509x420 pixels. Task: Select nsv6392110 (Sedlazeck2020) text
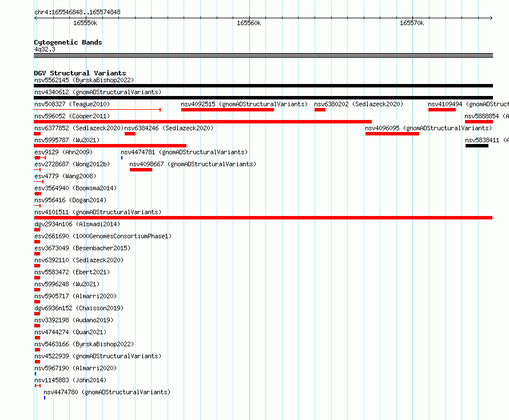[x=79, y=260]
